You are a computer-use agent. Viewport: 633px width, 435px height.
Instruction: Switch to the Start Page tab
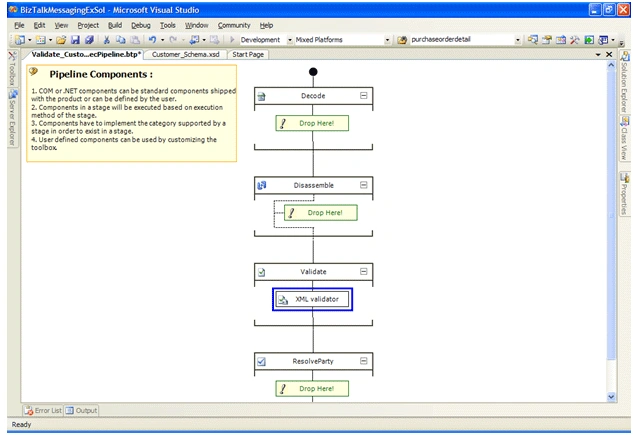(x=248, y=54)
